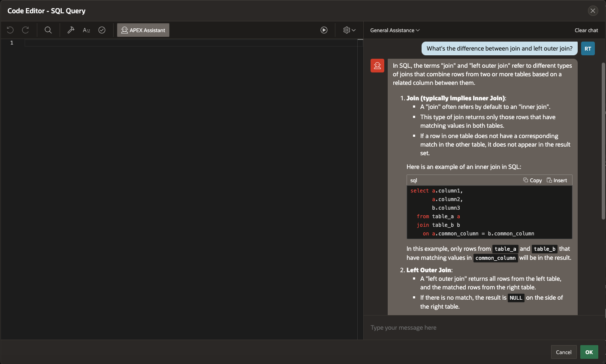Click Clear chat link
Image resolution: width=606 pixels, height=364 pixels.
(x=586, y=30)
